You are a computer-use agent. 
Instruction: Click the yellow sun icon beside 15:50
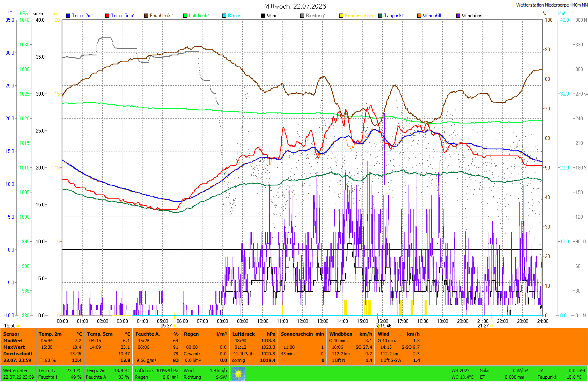[18, 326]
